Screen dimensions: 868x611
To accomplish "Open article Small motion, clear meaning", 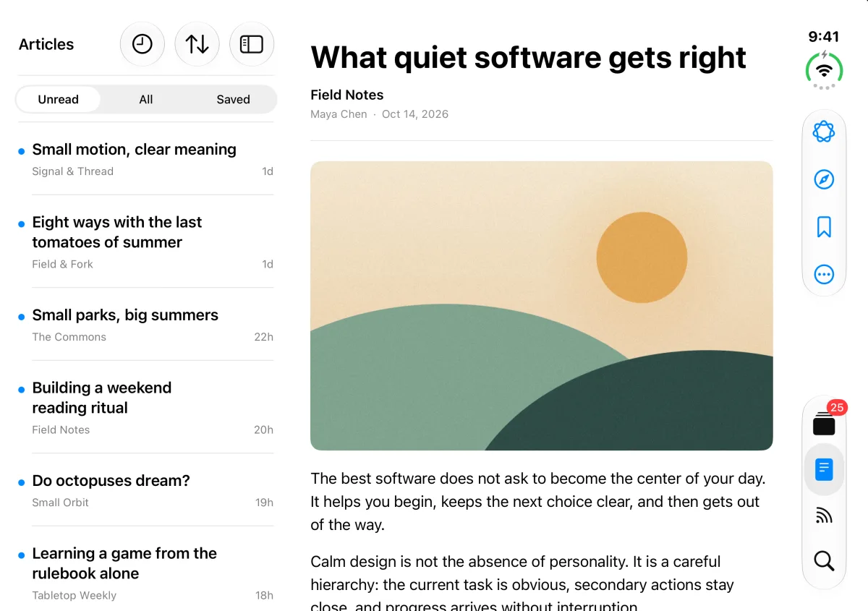I will click(146, 159).
